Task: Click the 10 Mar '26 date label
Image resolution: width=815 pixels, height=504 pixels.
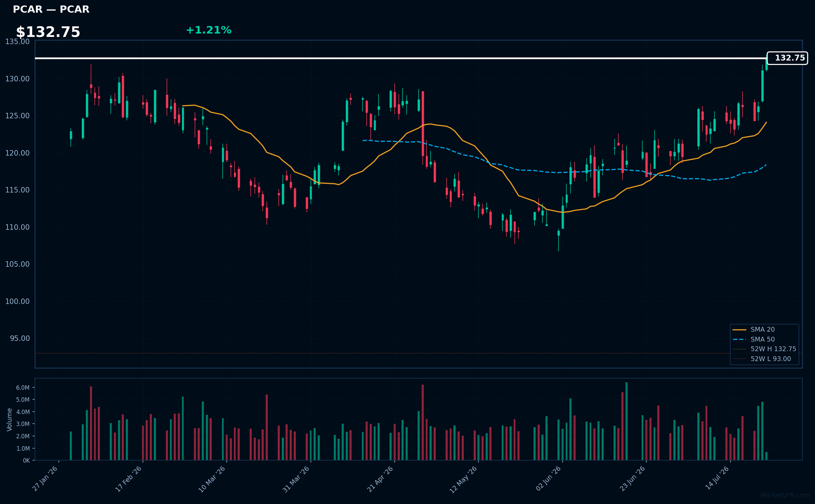Action: pyautogui.click(x=212, y=479)
